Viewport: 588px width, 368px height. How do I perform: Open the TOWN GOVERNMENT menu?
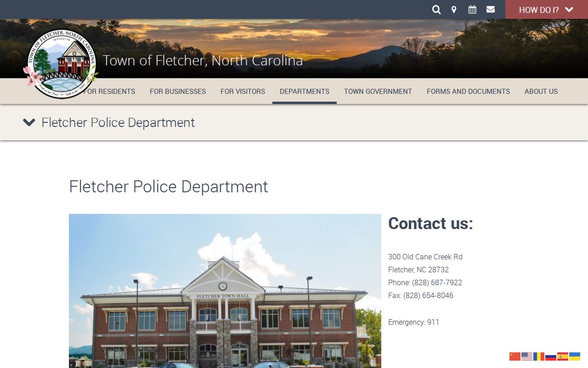point(378,91)
